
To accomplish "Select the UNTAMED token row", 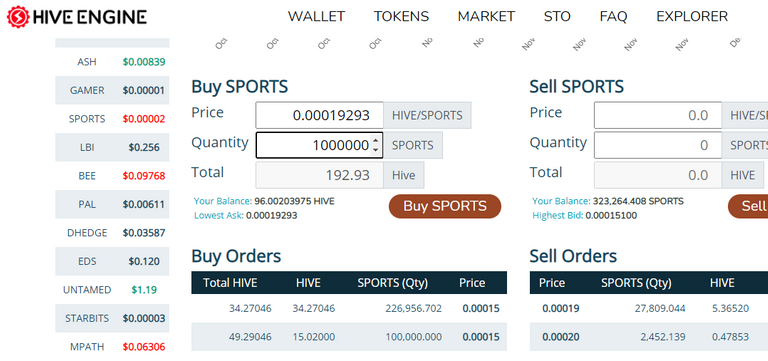I will (112, 289).
